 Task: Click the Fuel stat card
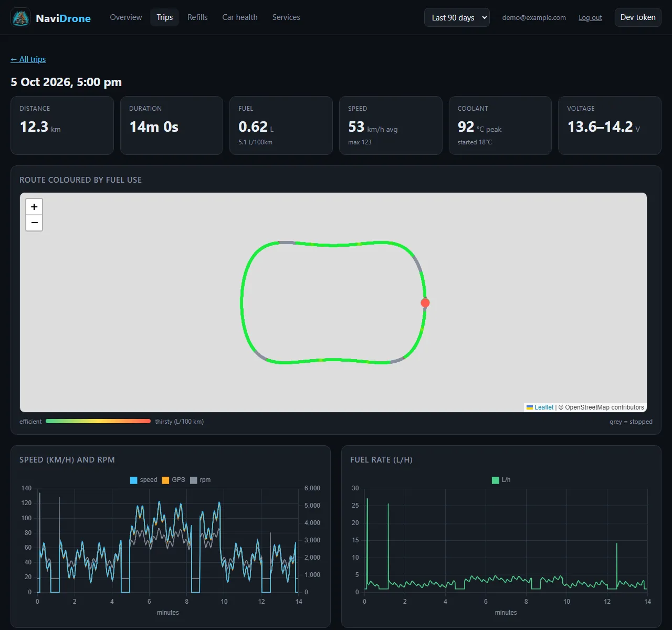(281, 125)
